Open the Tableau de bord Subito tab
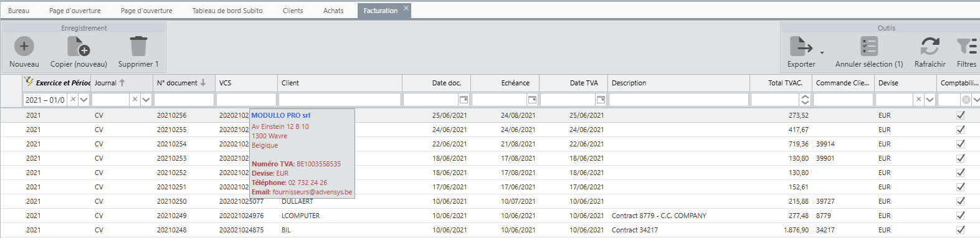The width and height of the screenshot is (980, 238). [x=227, y=11]
